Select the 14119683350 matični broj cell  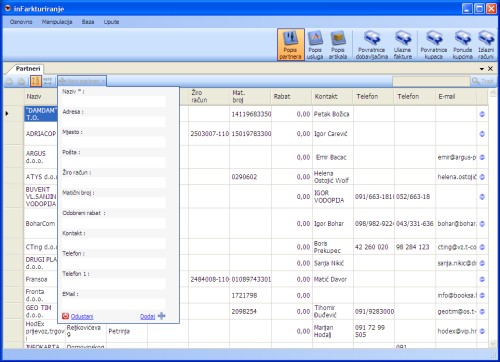click(x=251, y=114)
